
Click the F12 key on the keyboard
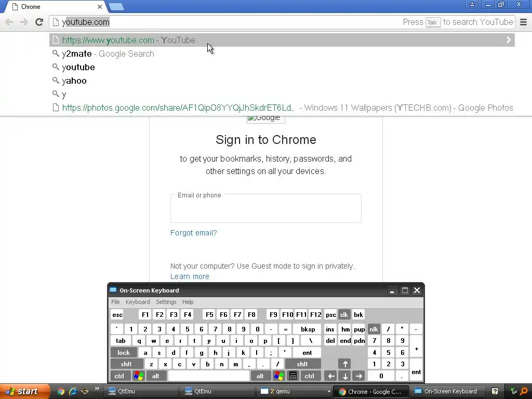[315, 315]
